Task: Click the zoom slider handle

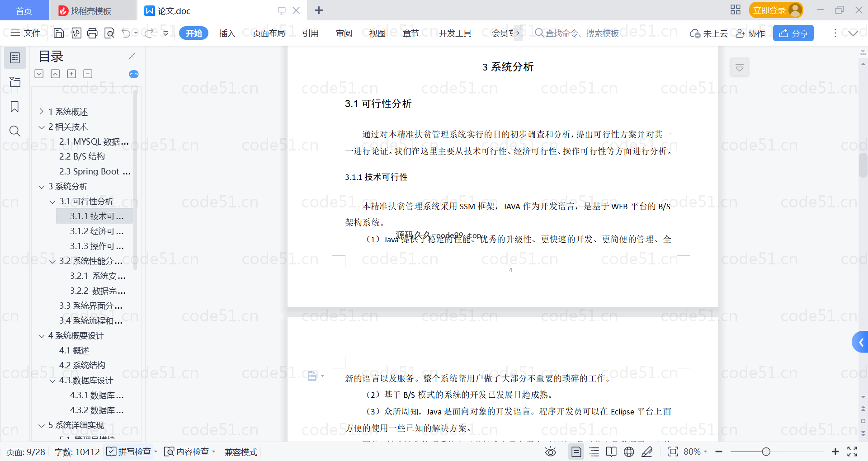Action: [x=766, y=452]
